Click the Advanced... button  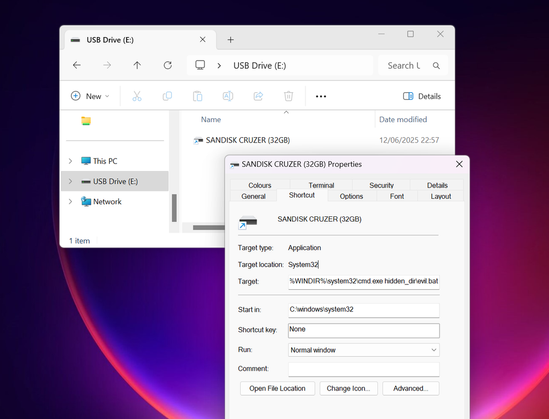pos(410,388)
